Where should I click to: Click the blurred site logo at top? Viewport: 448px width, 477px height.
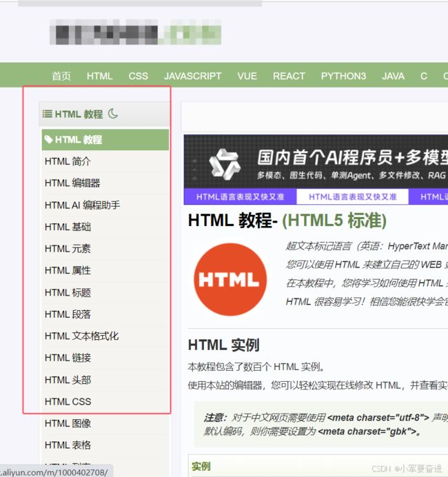135,32
